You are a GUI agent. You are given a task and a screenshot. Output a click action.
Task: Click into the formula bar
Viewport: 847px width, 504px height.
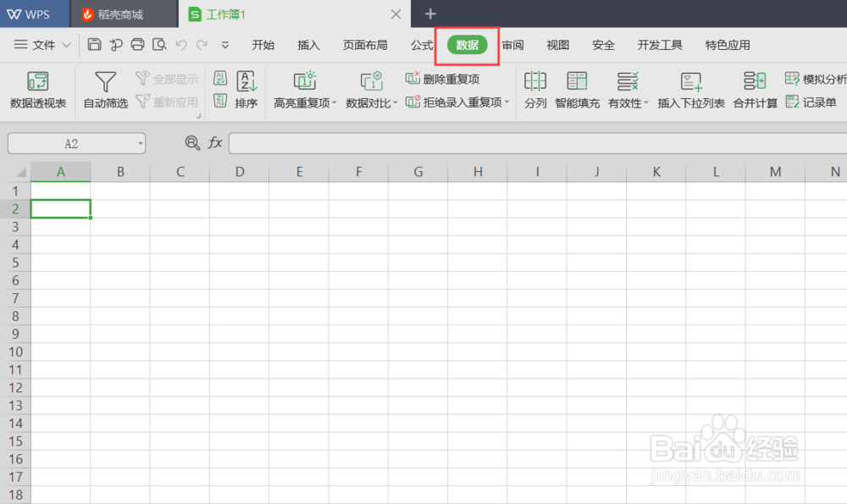[x=538, y=144]
